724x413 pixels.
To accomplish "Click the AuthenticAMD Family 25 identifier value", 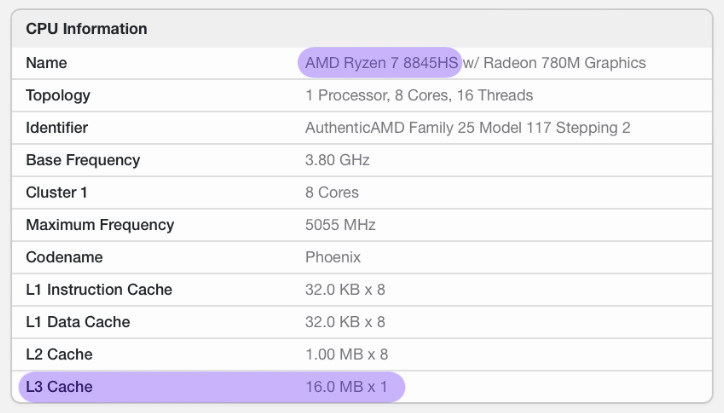I will click(467, 128).
